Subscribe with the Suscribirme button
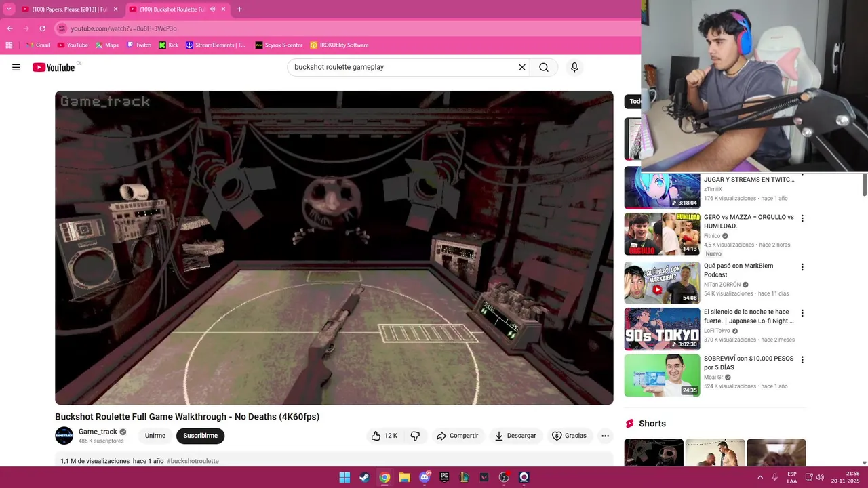This screenshot has width=868, height=488. [200, 436]
